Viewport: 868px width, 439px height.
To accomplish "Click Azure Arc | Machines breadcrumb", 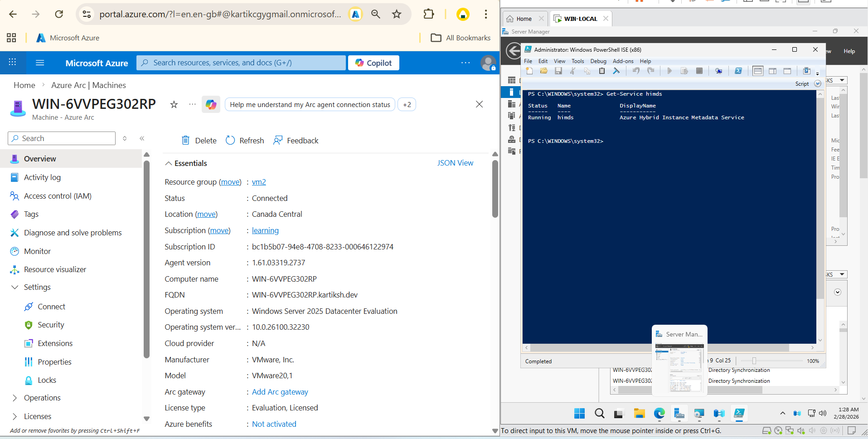I will pyautogui.click(x=88, y=85).
